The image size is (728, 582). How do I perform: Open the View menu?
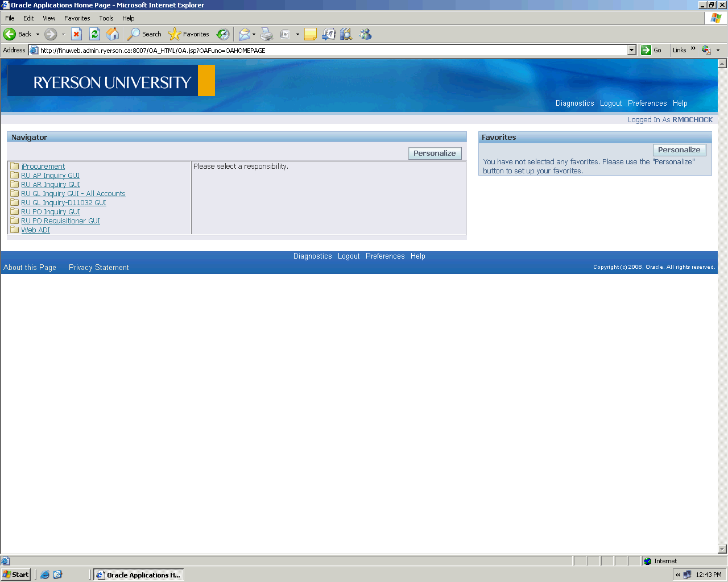49,18
